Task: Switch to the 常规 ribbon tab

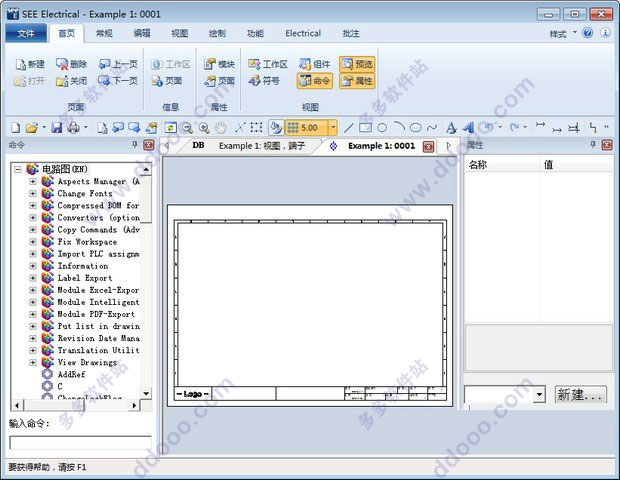Action: coord(104,34)
